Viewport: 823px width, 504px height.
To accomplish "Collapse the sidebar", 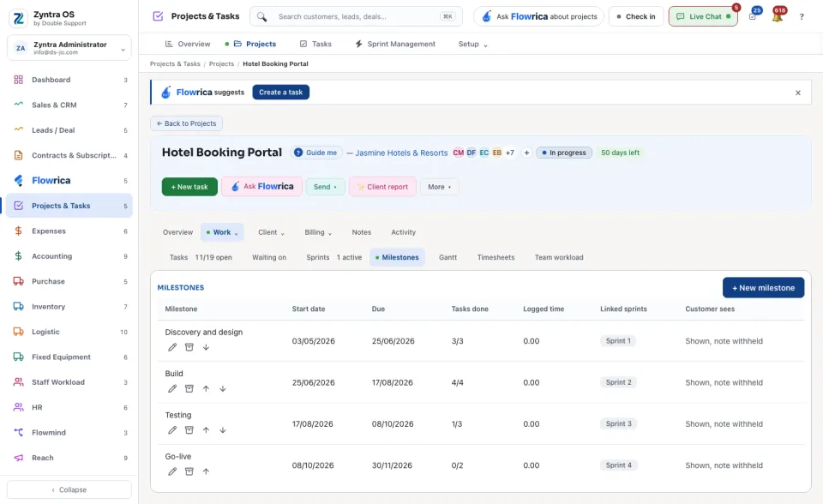I will coord(69,489).
